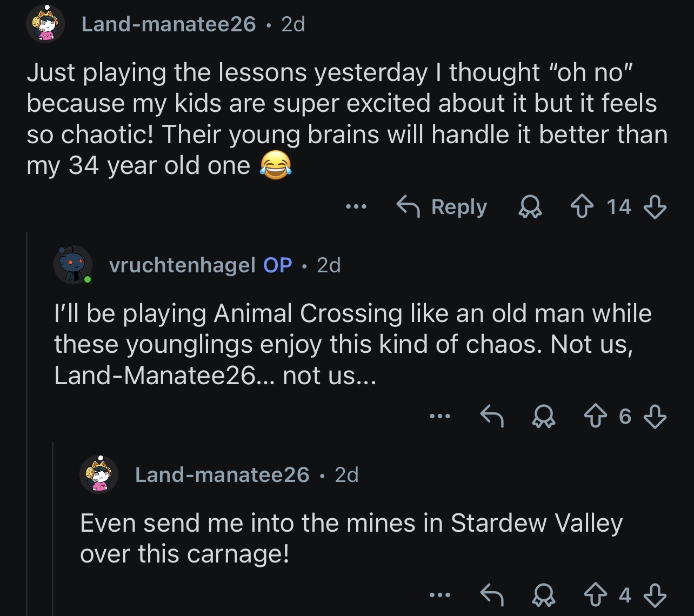The width and height of the screenshot is (694, 616).
Task: Open Land-manatee26 profile from top comment
Action: coord(169,24)
